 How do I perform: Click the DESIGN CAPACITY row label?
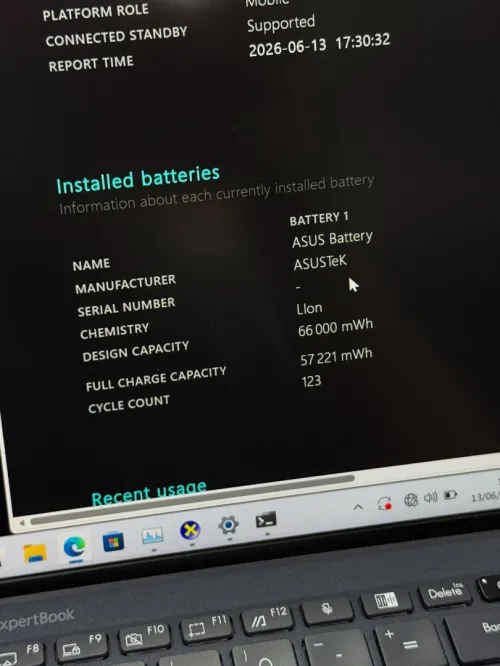tap(136, 351)
